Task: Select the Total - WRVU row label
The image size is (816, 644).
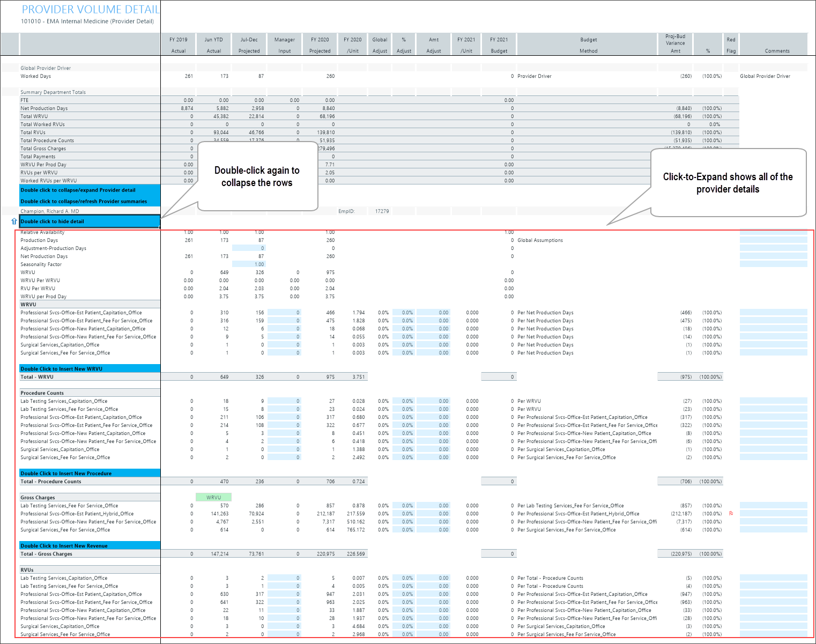Action: tap(37, 377)
